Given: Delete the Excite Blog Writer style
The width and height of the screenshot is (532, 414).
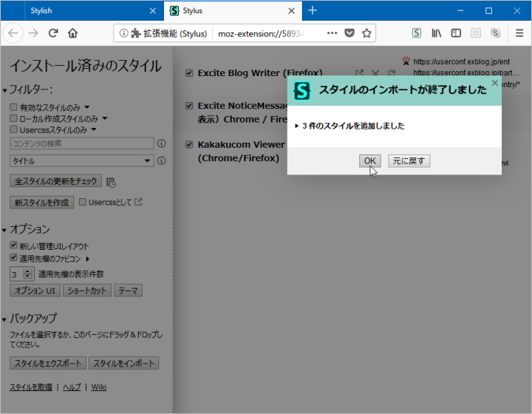Looking at the screenshot, I should pyautogui.click(x=375, y=72).
